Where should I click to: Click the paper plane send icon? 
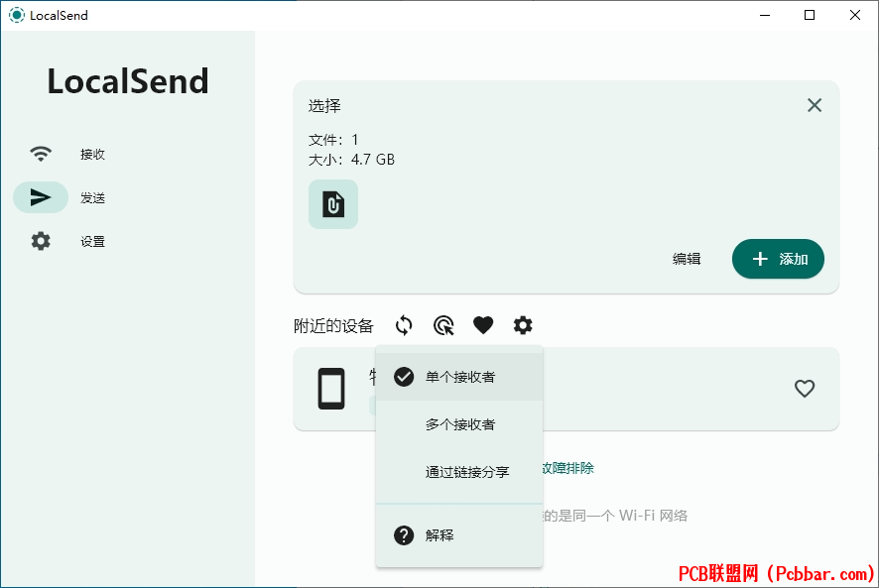click(41, 197)
